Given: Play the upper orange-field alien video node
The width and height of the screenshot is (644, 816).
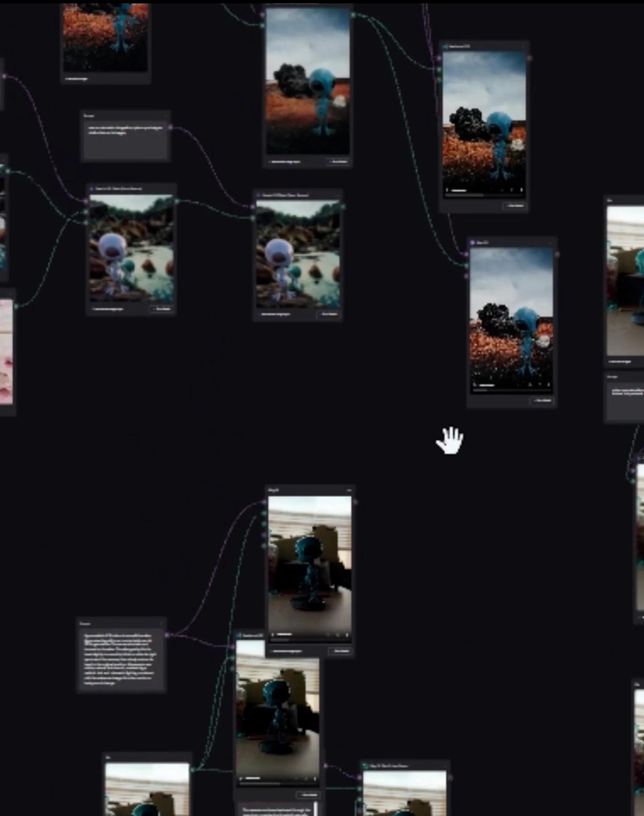Looking at the screenshot, I should pos(448,190).
